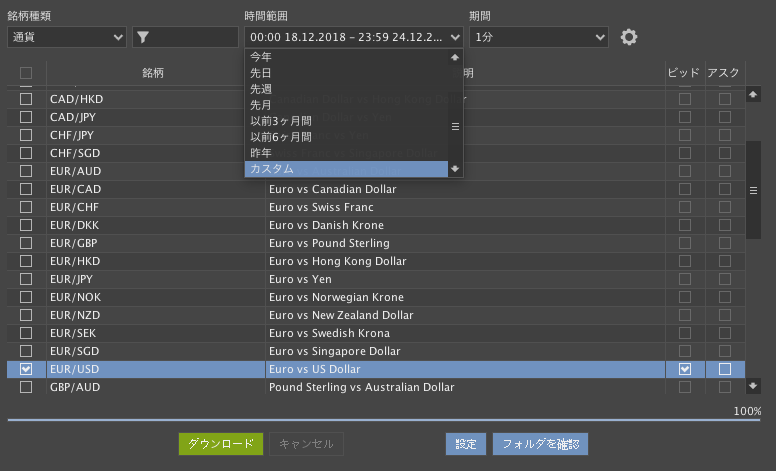
Task: Uncheck the EUR/USD row checkbox
Action: (26, 369)
